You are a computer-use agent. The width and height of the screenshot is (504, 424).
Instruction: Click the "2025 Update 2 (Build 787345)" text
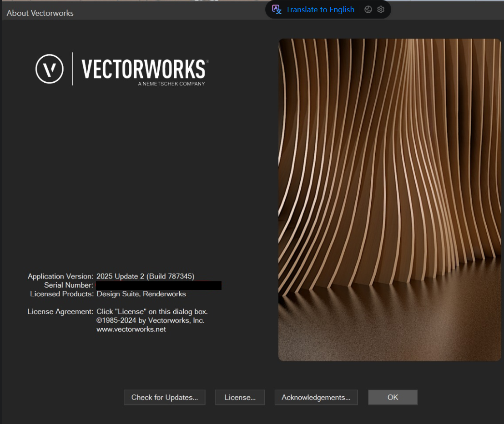145,276
